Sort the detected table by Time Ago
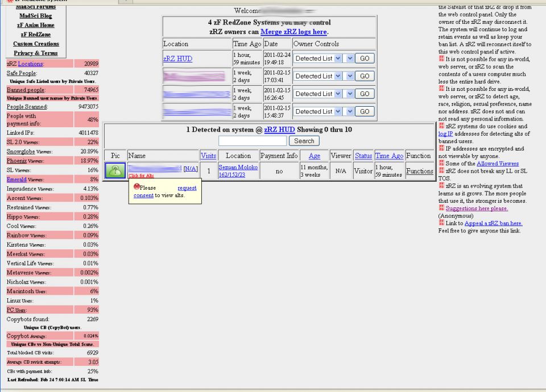546x392 pixels. pyautogui.click(x=389, y=156)
